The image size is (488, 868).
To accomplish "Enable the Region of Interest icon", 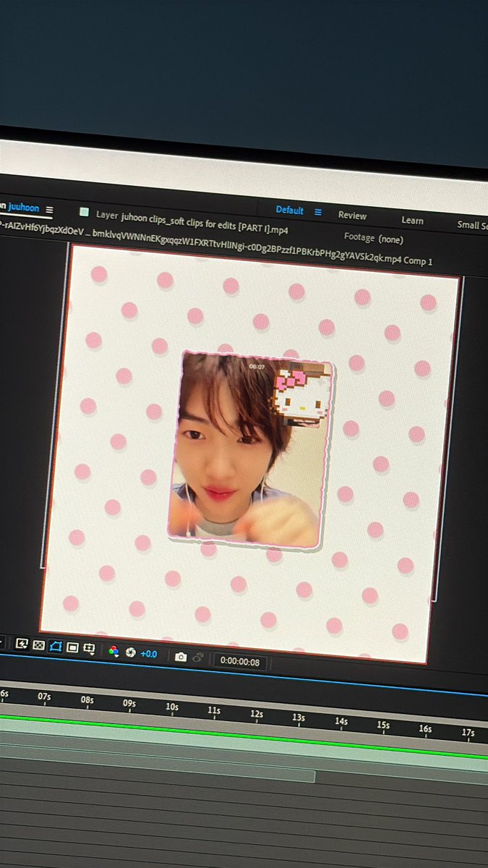I will (x=72, y=647).
